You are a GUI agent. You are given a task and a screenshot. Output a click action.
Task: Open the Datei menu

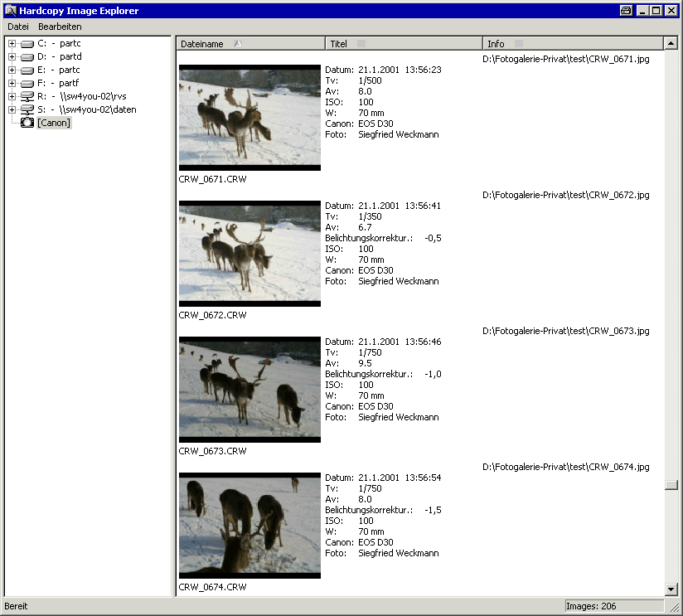(x=17, y=27)
